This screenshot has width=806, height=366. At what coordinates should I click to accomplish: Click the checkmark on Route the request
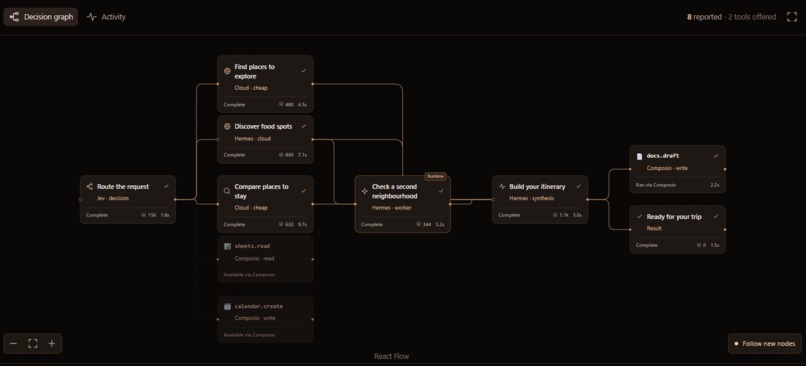pos(166,187)
